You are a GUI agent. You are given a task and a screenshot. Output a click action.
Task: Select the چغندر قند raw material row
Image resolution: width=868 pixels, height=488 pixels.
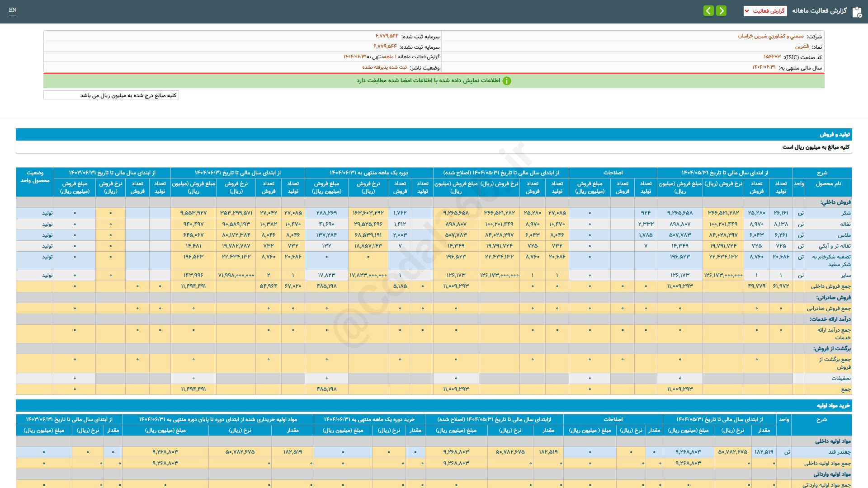(840, 452)
